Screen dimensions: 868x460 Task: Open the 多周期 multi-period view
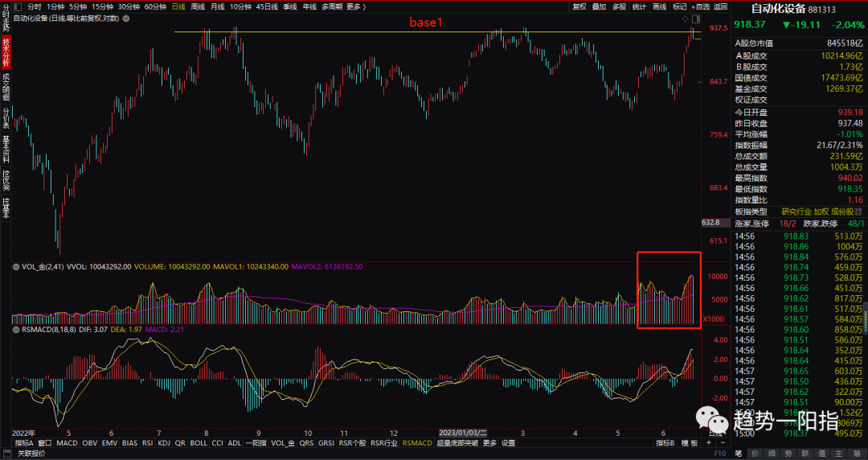coord(332,6)
